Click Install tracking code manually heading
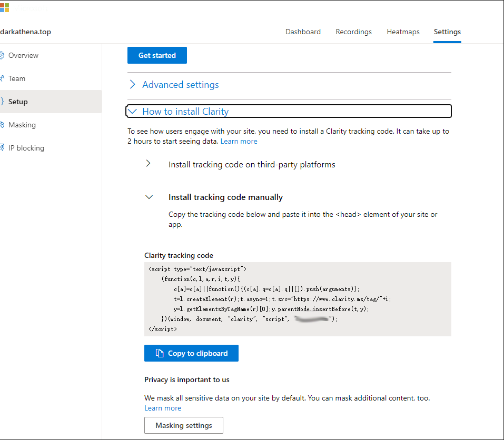This screenshot has height=440, width=504. pyautogui.click(x=225, y=197)
